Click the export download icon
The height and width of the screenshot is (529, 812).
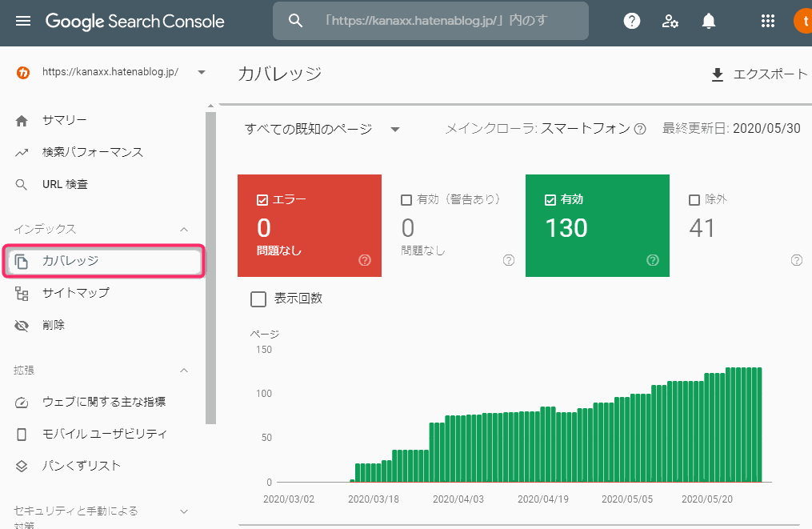click(718, 74)
